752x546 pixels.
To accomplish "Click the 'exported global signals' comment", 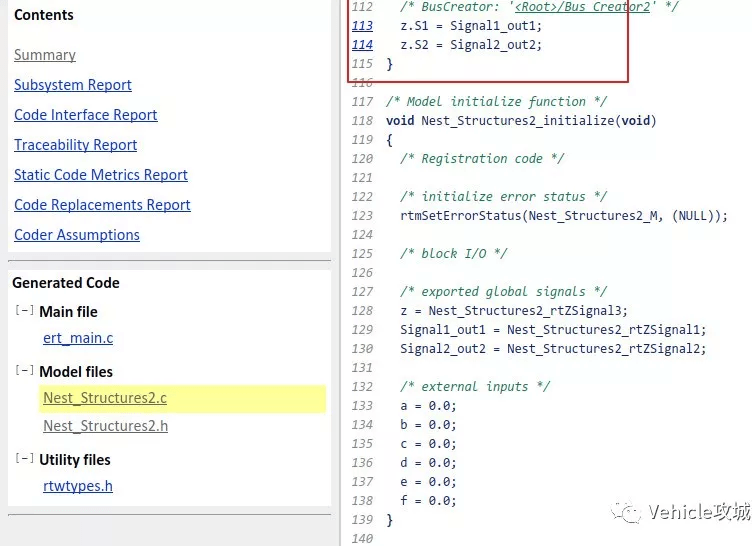I will click(x=504, y=291).
